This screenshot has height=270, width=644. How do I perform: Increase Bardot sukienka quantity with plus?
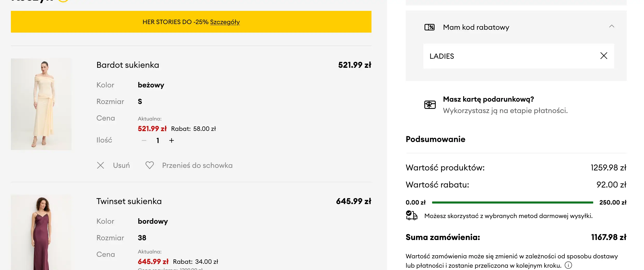tap(171, 140)
